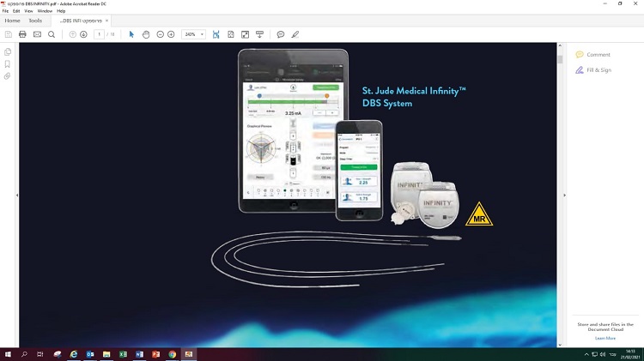This screenshot has width=644, height=361.
Task: Zoom out with minus button
Action: [161, 34]
